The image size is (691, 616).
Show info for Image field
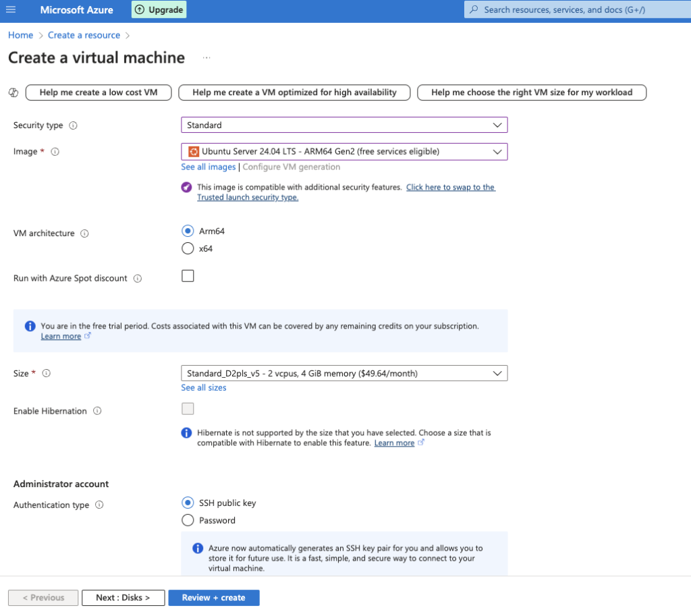pos(55,152)
